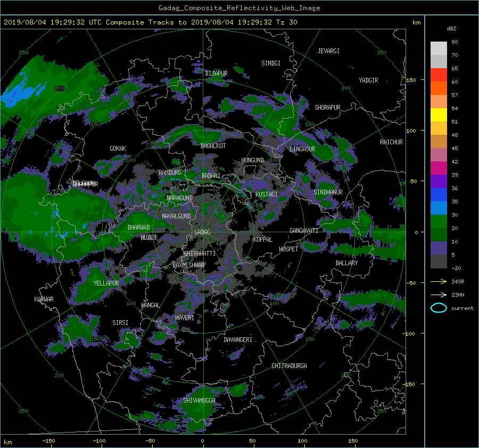Select the red 65 dBZ color swatch
479x448 pixels.
click(439, 75)
